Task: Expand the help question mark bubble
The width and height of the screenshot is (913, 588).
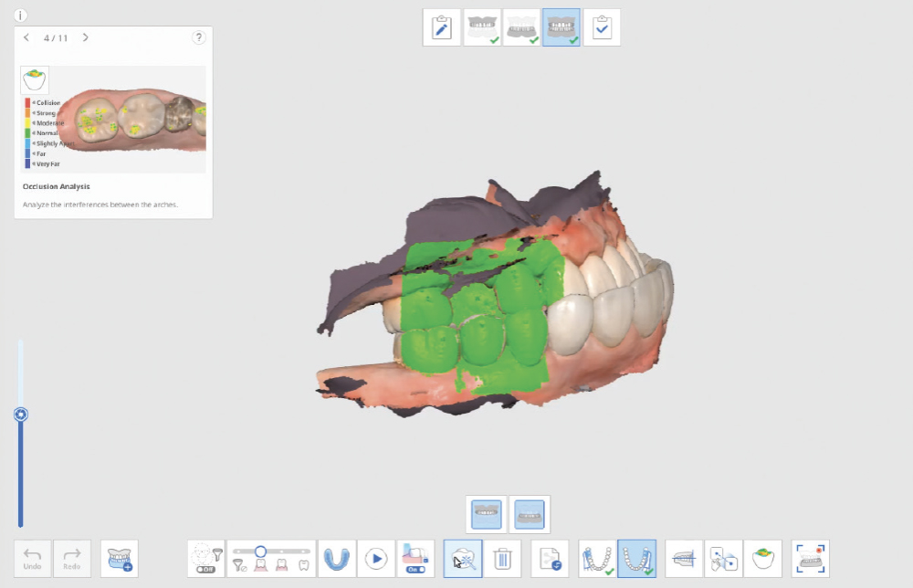Action: tap(199, 37)
